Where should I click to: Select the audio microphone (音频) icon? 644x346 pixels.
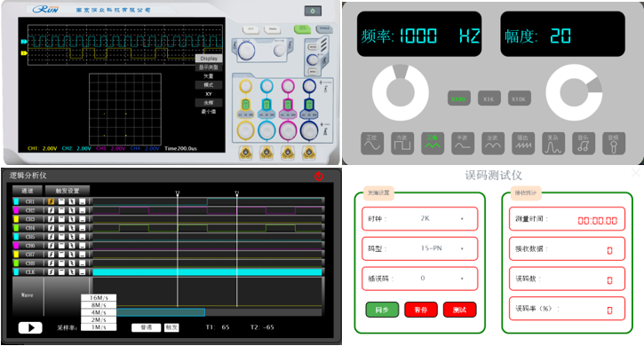pyautogui.click(x=614, y=143)
